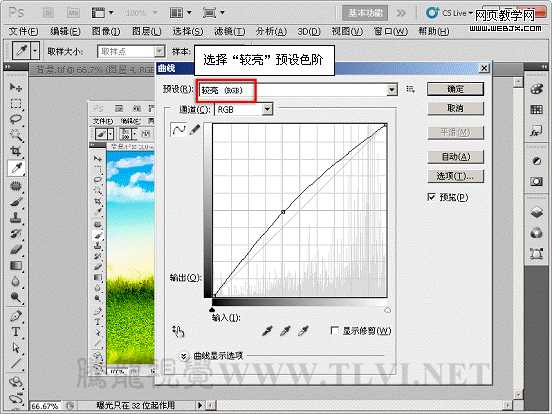
Task: Select the Dodge tool
Action: (x=16, y=297)
